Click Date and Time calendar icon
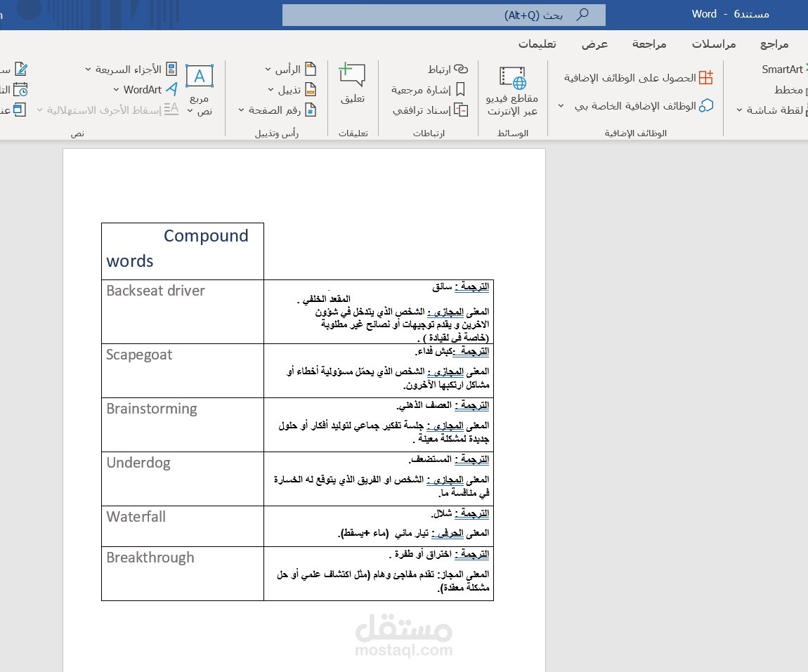Screen dimensions: 808x672 (20, 90)
